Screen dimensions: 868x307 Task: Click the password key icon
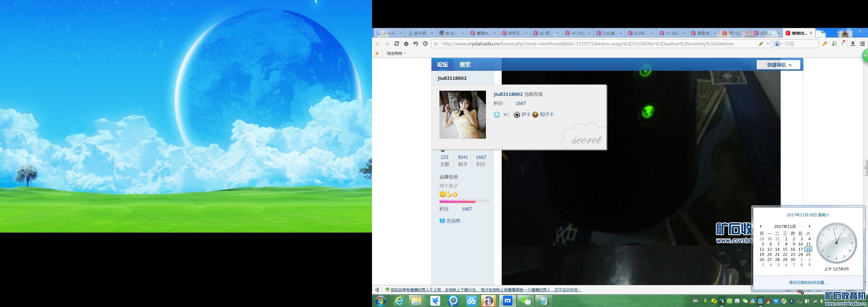click(x=825, y=44)
